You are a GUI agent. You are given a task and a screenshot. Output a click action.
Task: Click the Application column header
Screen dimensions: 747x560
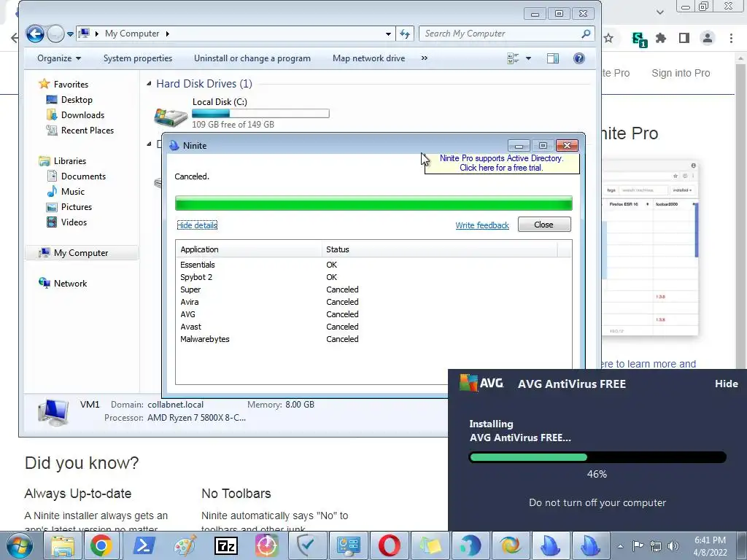[x=249, y=249]
